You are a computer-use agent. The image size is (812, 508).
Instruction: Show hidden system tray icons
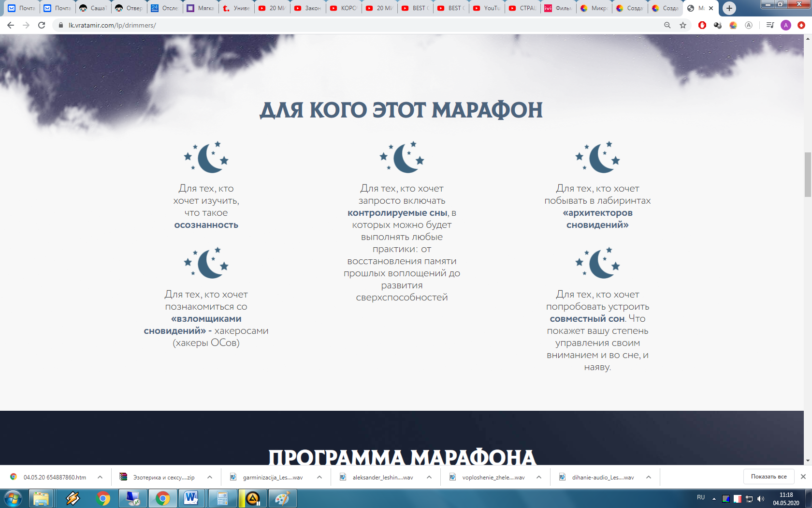coord(714,498)
